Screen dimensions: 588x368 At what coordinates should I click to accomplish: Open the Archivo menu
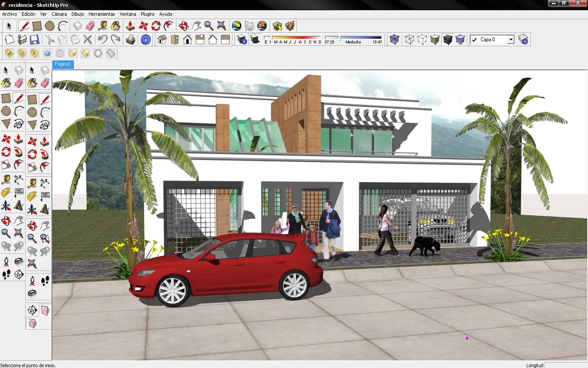[9, 14]
